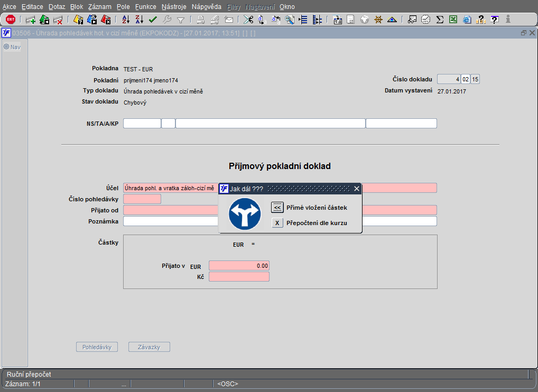Image resolution: width=538 pixels, height=392 pixels.
Task: Click the Kč amount field
Action: point(239,277)
